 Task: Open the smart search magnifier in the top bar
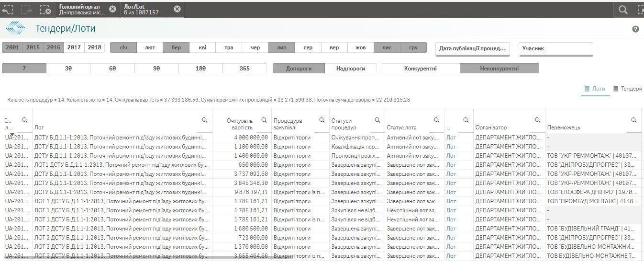pos(623,9)
